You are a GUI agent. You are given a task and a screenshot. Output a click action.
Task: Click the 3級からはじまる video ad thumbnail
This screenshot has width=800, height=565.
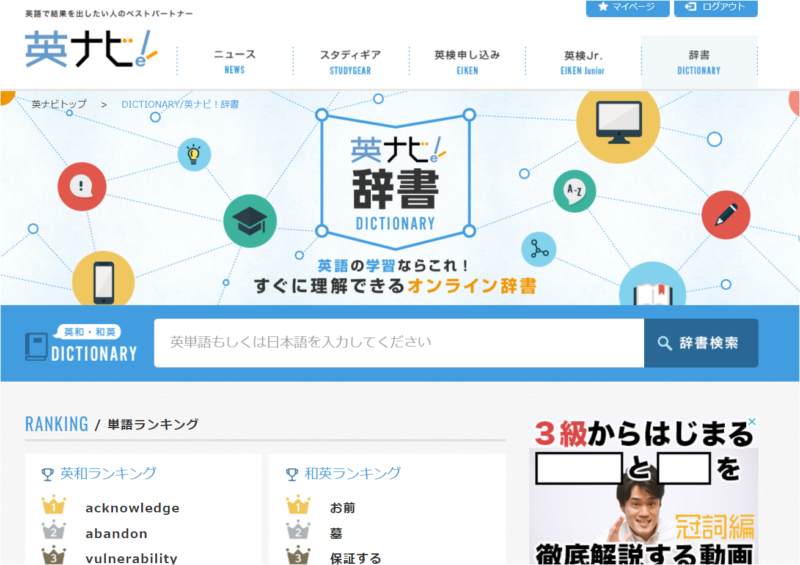click(643, 491)
